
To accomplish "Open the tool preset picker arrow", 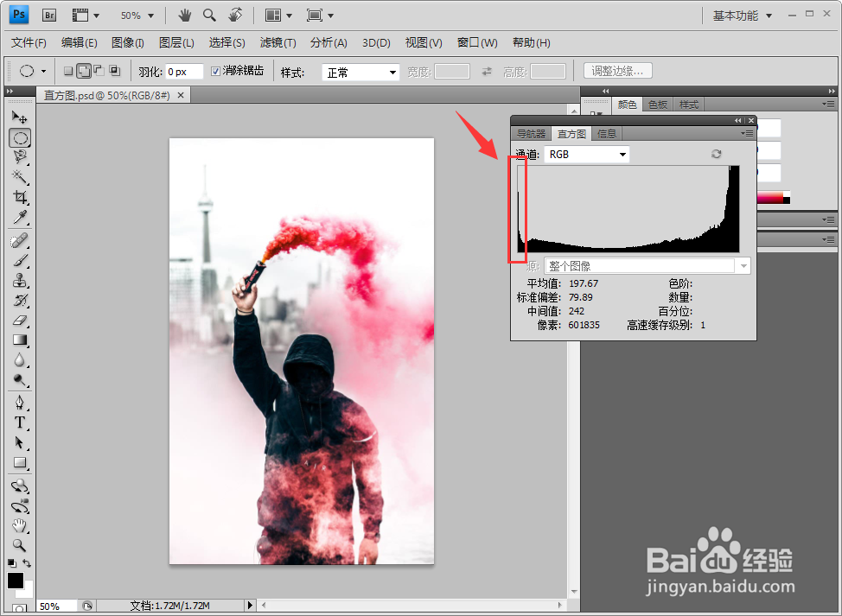I will [43, 71].
